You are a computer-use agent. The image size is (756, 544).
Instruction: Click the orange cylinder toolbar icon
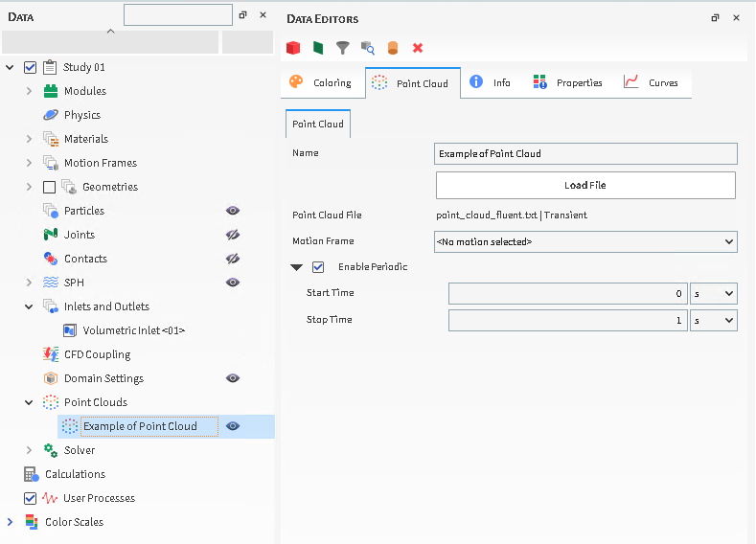[392, 48]
